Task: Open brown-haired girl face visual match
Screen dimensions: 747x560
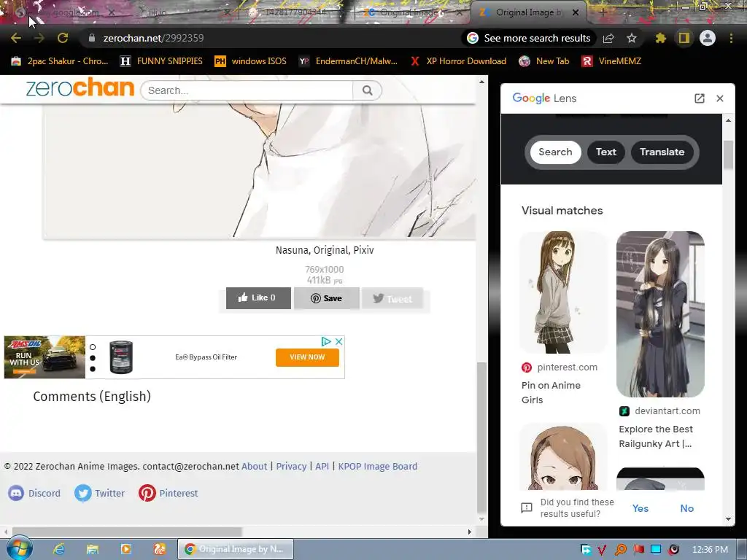Action: pos(563,456)
